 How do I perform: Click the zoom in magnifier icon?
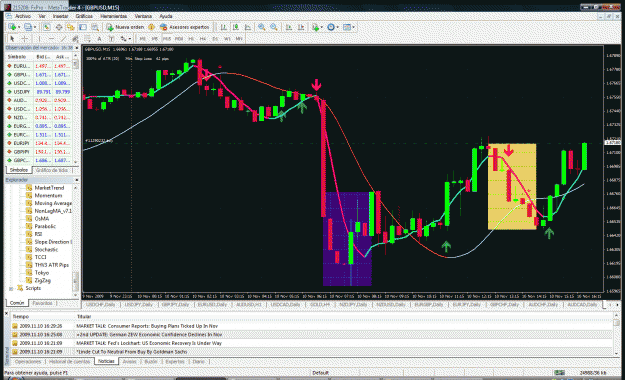click(x=261, y=27)
